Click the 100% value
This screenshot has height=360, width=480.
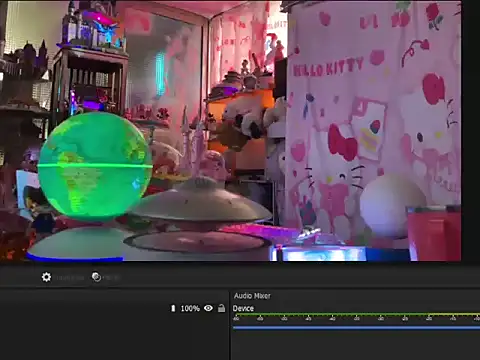point(190,309)
